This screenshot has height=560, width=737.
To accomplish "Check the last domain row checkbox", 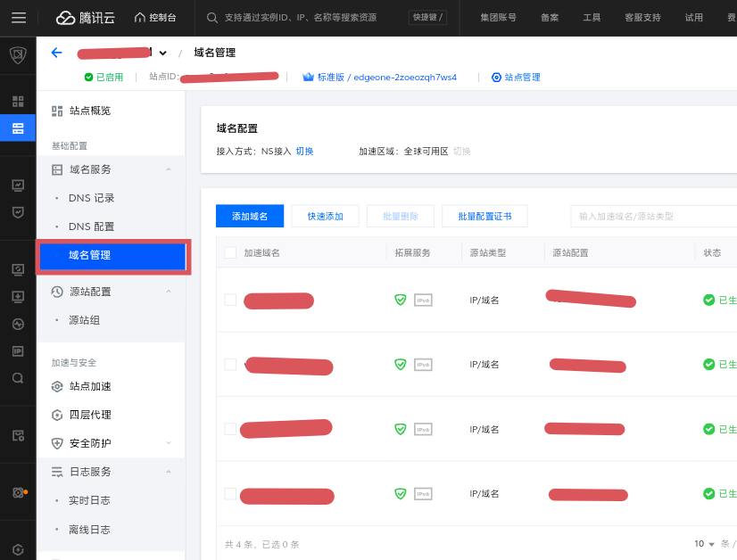I will click(x=230, y=493).
